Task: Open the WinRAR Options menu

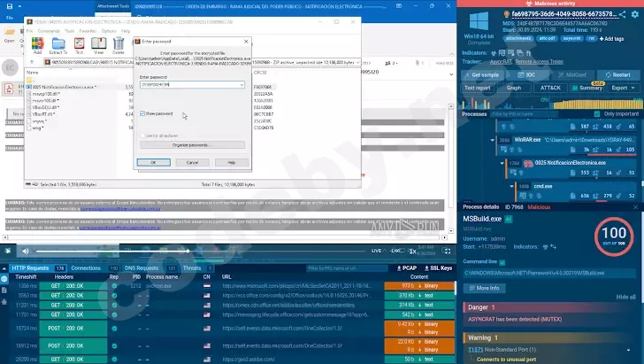Action: [109, 31]
